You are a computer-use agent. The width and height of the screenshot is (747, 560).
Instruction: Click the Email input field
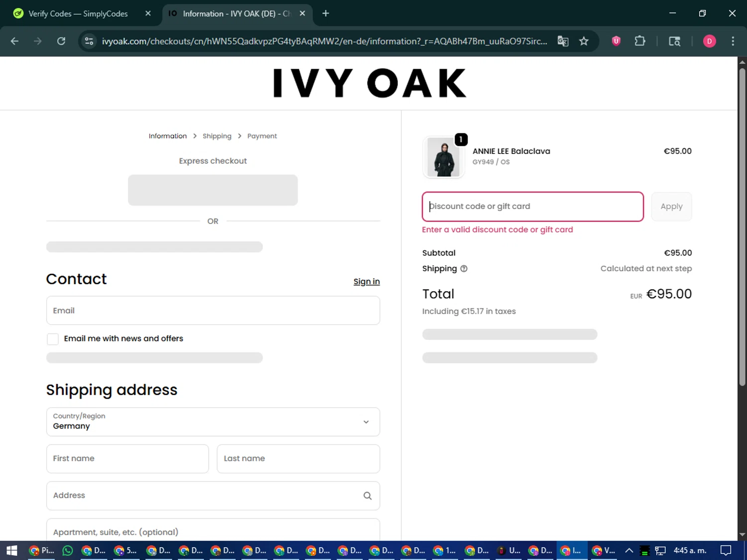(x=213, y=311)
